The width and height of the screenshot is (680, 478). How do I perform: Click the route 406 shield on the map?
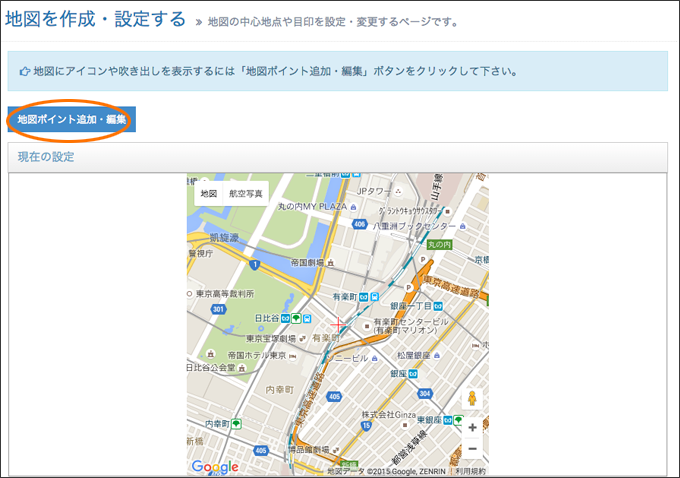(360, 224)
